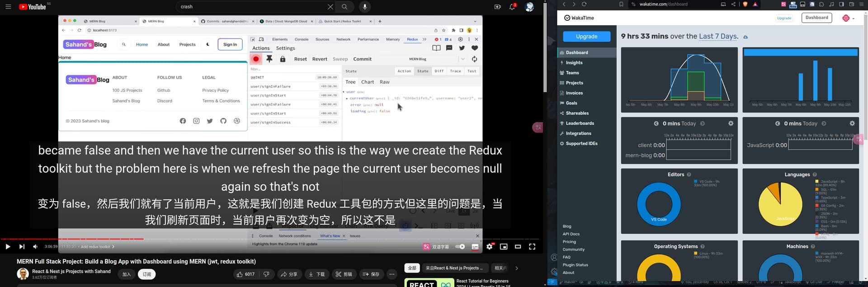The height and width of the screenshot is (287, 868).
Task: Skip to the next YouTube video
Action: coord(22,246)
